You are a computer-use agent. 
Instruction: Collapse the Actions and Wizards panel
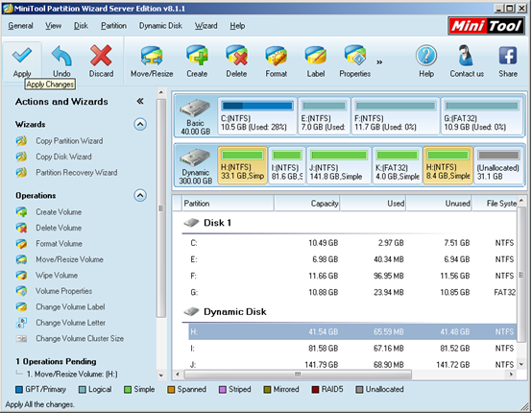140,101
